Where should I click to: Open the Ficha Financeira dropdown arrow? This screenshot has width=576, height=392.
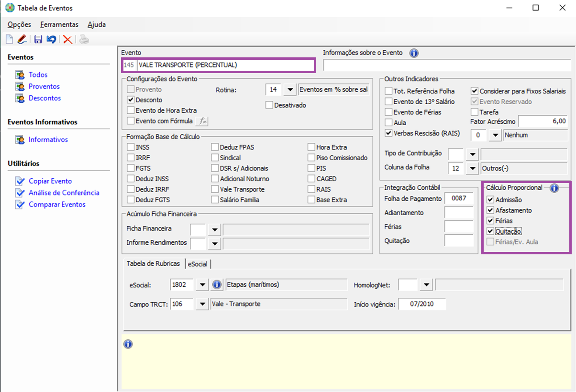215,230
